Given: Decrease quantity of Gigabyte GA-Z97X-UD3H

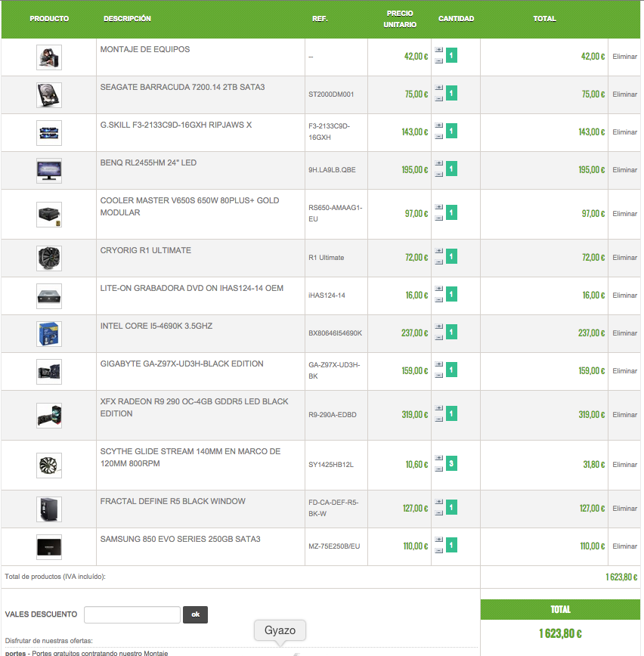Looking at the screenshot, I should point(438,376).
